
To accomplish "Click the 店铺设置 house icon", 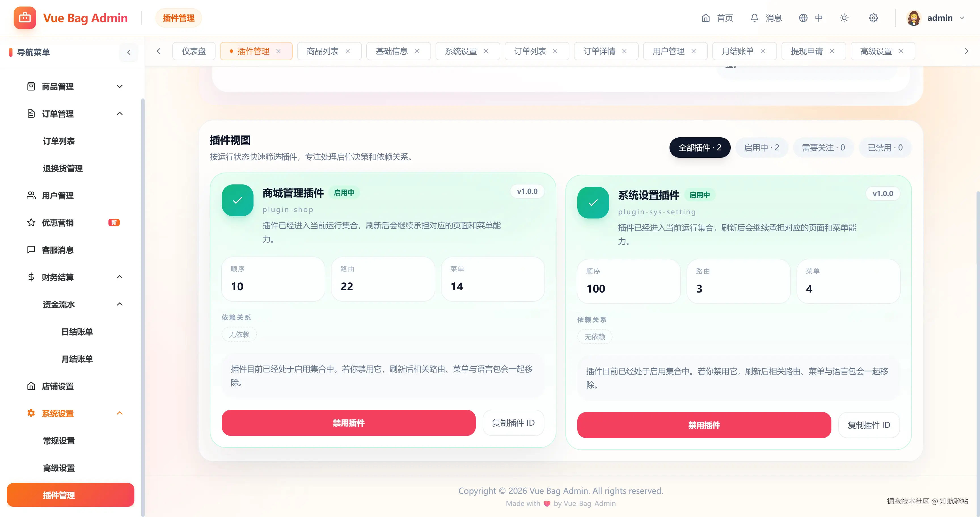I will (31, 386).
